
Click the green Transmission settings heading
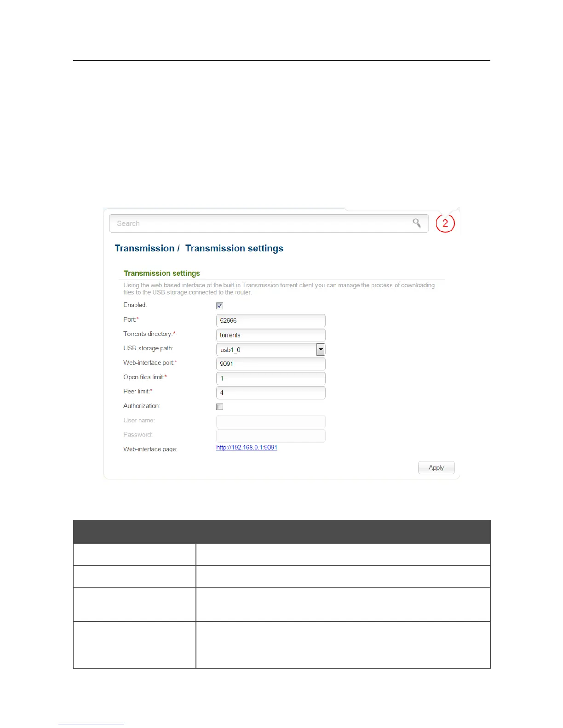click(x=161, y=273)
